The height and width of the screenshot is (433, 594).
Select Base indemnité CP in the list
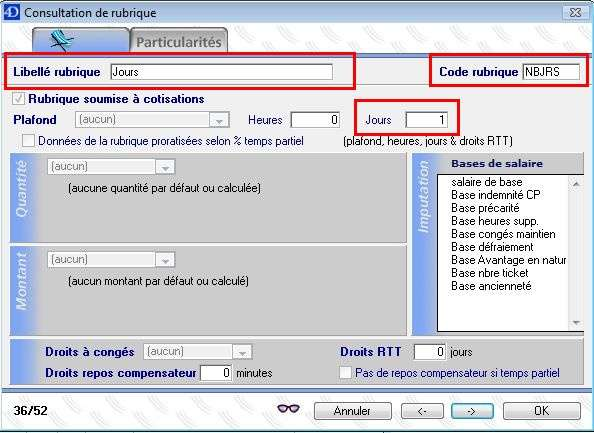[496, 195]
